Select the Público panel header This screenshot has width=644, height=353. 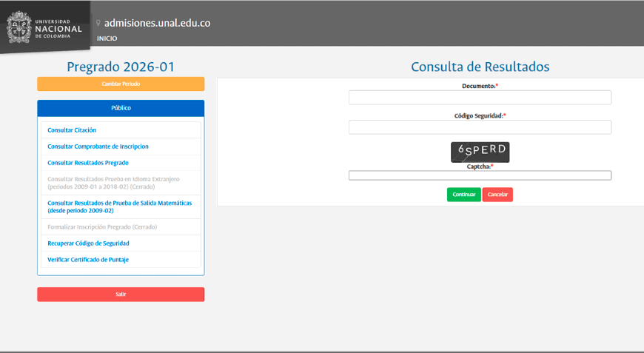point(121,108)
